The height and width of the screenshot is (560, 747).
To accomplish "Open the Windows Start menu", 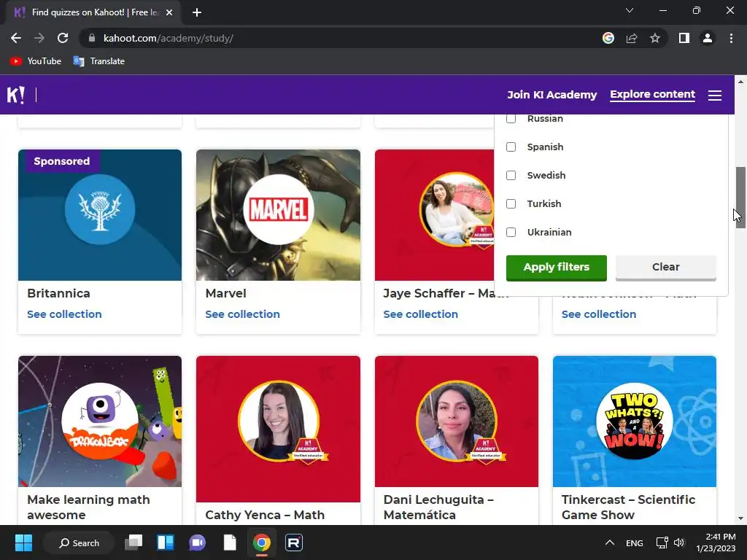I will [x=23, y=542].
